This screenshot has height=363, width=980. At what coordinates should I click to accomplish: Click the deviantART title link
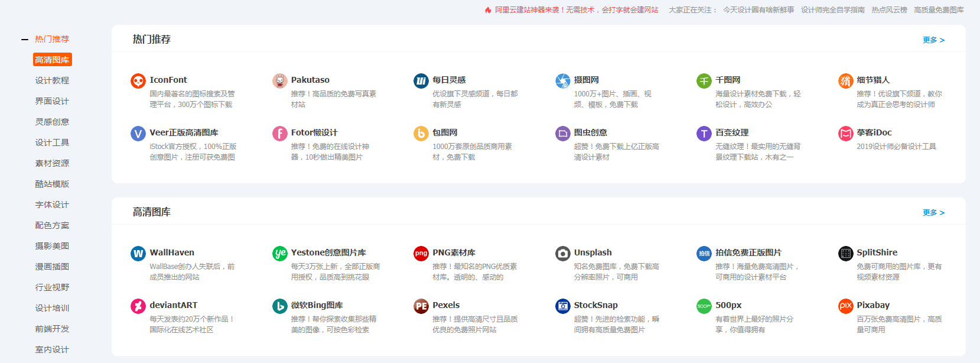coord(174,305)
